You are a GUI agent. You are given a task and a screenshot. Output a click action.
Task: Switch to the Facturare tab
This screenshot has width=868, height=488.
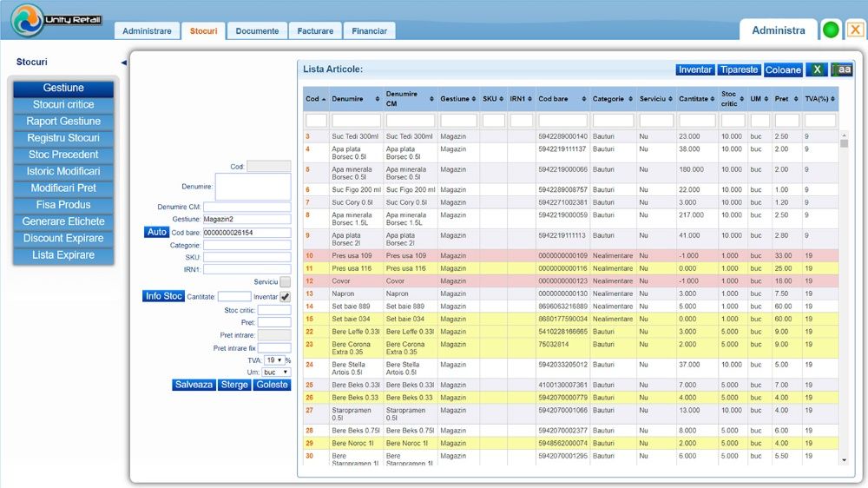tap(313, 31)
